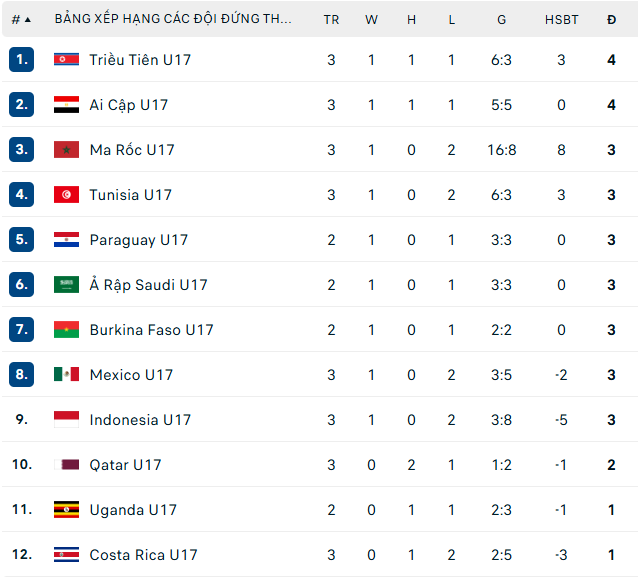Click the Burkina Faso flag icon

pos(66,330)
